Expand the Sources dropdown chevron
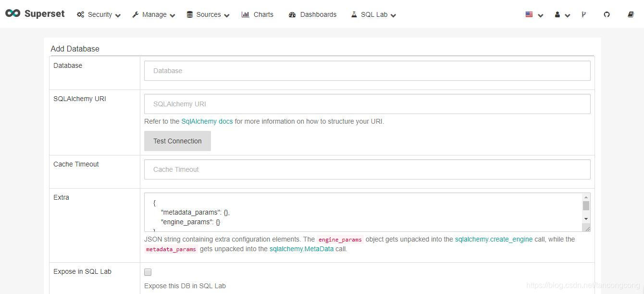This screenshot has width=644, height=294. [x=227, y=15]
